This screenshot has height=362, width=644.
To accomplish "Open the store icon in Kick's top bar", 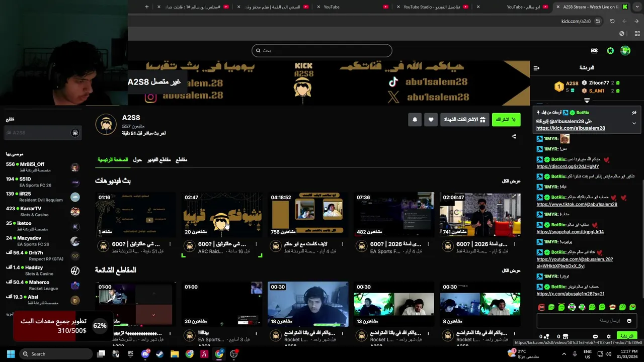I will point(594,50).
